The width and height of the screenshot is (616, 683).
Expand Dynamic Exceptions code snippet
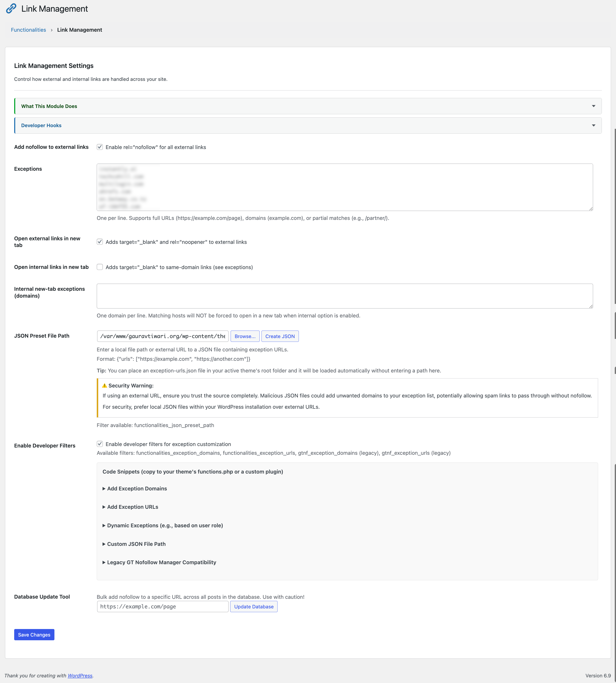(x=165, y=525)
